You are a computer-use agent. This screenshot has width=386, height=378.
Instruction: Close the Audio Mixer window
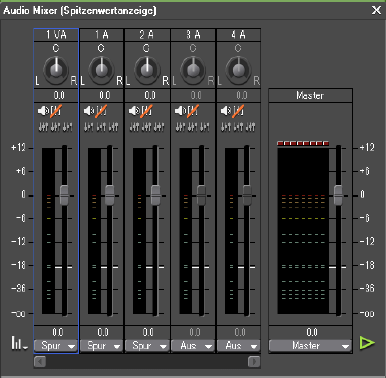point(376,10)
